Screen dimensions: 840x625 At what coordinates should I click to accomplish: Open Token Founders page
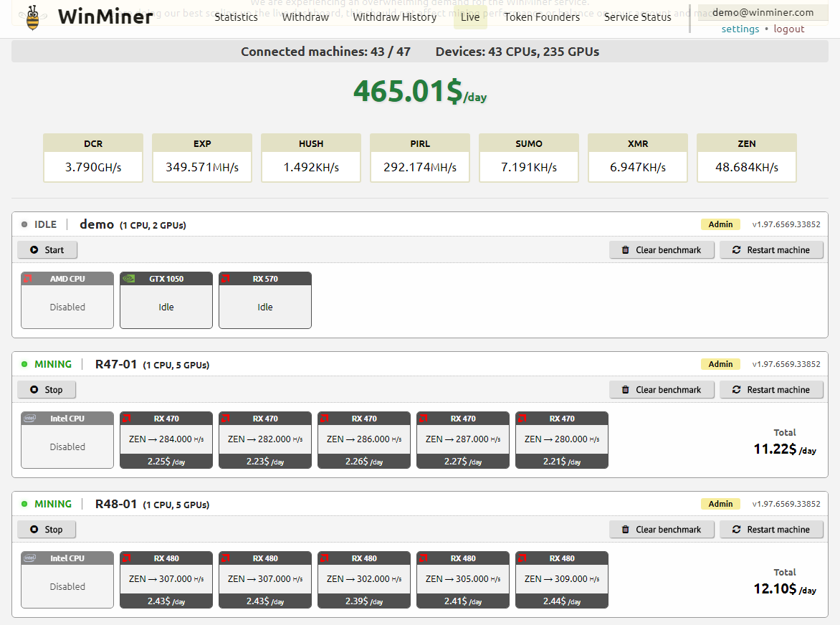pyautogui.click(x=542, y=17)
